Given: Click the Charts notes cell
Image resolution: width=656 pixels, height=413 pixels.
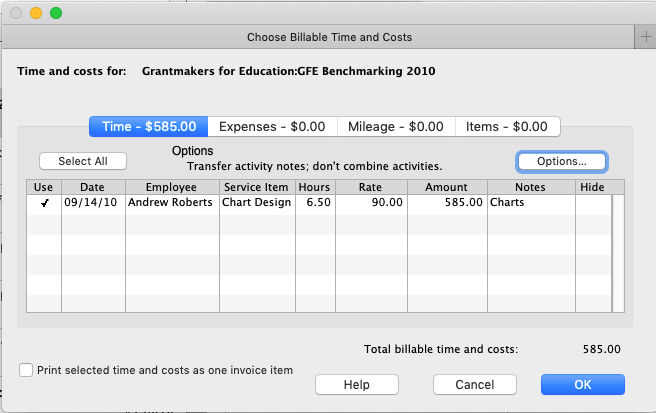Looking at the screenshot, I should click(531, 203).
